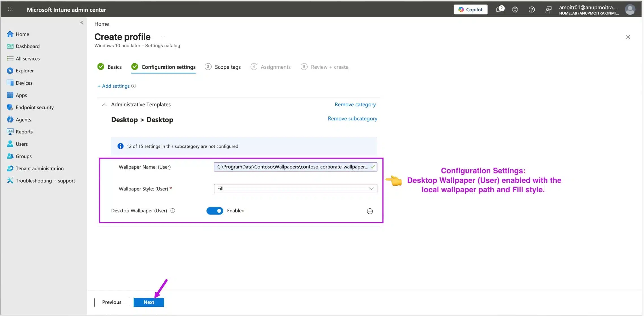This screenshot has height=316, width=644.
Task: Go to the Scope tags step
Action: 223,67
